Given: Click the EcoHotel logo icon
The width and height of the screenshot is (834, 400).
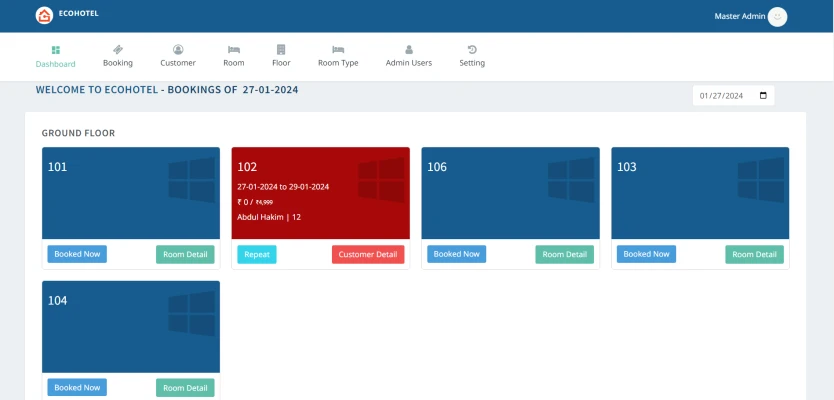Looking at the screenshot, I should click(44, 15).
